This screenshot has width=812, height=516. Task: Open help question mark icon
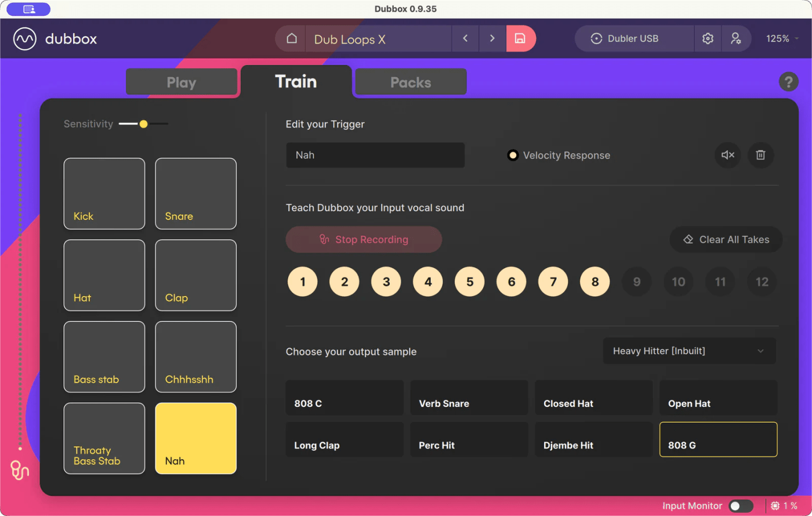click(788, 82)
